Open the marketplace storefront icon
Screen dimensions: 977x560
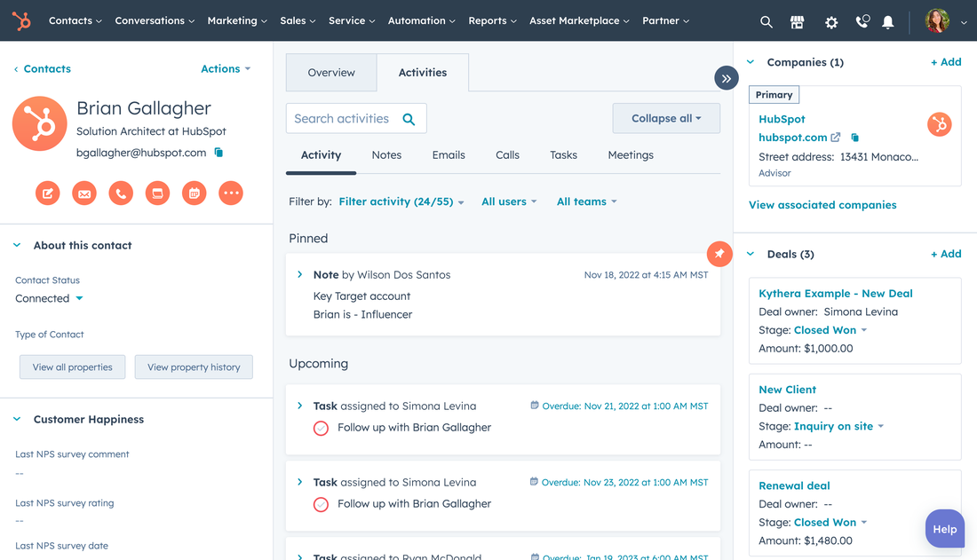point(797,22)
